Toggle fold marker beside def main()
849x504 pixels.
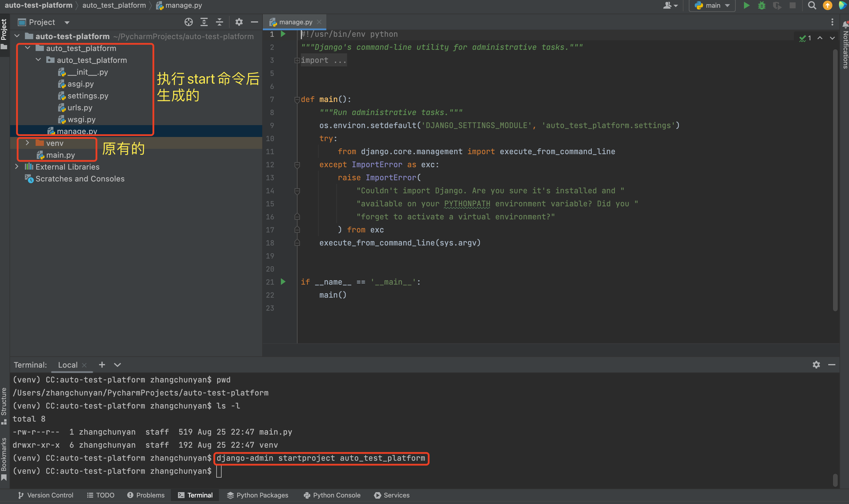tap(297, 100)
